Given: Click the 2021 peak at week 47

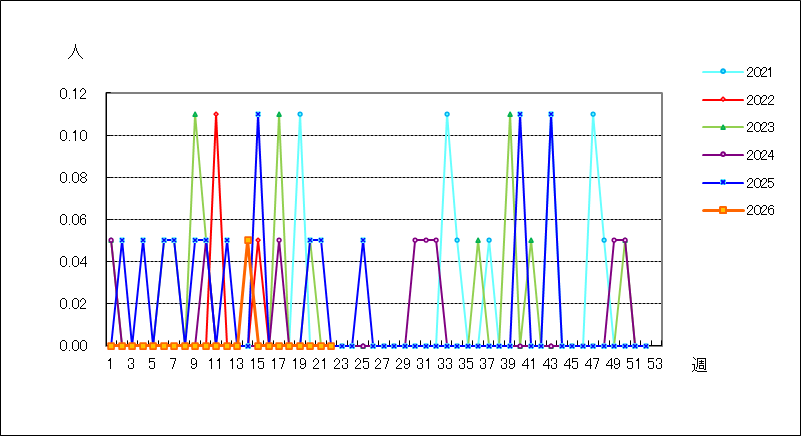Looking at the screenshot, I should [x=593, y=114].
